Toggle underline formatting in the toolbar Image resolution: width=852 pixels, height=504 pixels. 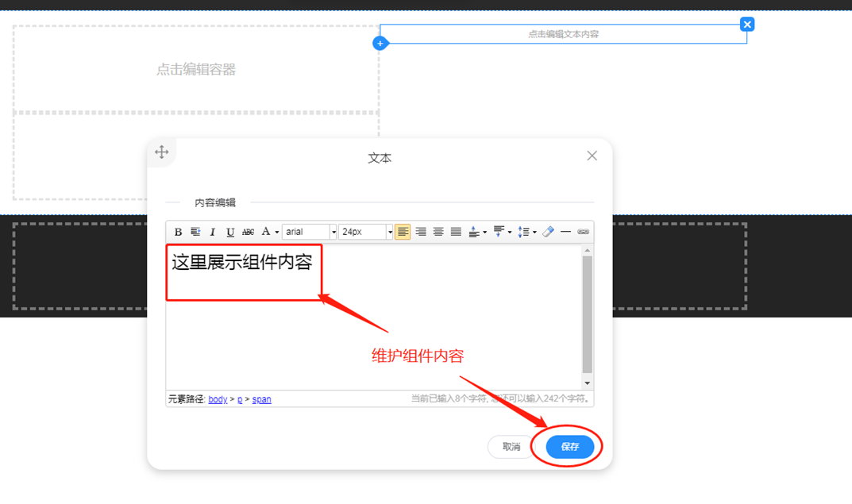coord(230,232)
